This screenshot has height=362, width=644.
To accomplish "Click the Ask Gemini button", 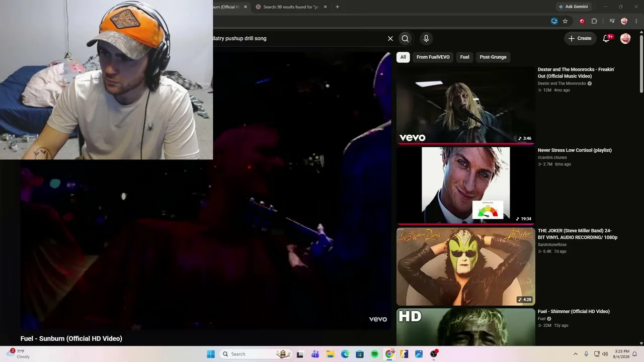I will coord(573,7).
